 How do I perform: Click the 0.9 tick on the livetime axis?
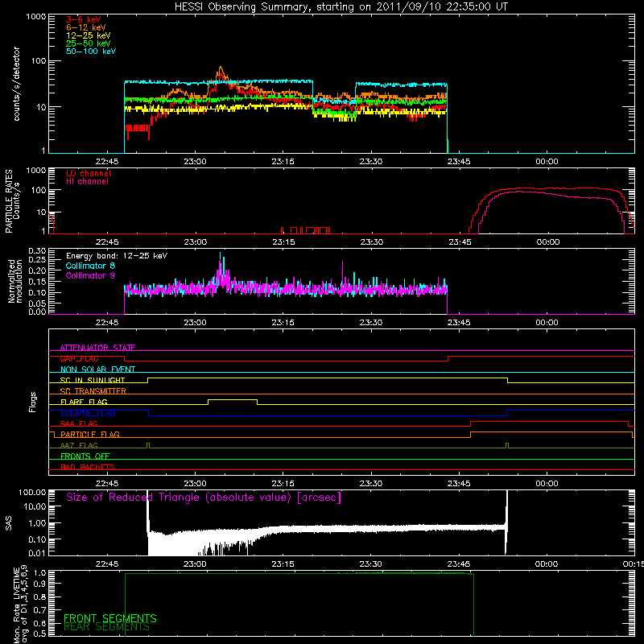pyautogui.click(x=41, y=584)
